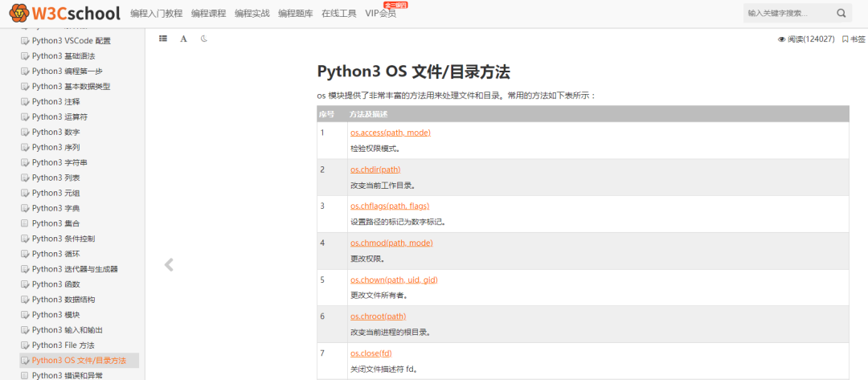Image resolution: width=868 pixels, height=380 pixels.
Task: Select Python3 输入和输出 in sidebar
Action: coord(67,329)
